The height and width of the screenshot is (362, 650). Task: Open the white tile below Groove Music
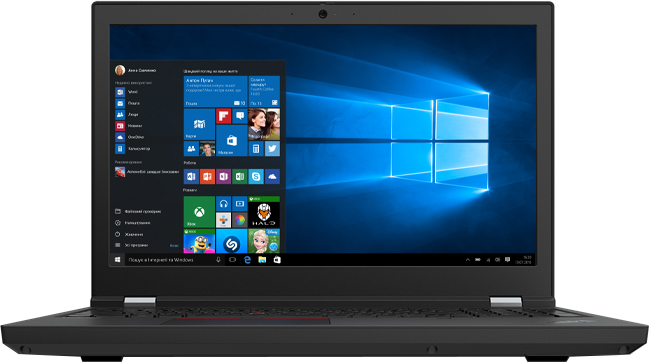[223, 220]
